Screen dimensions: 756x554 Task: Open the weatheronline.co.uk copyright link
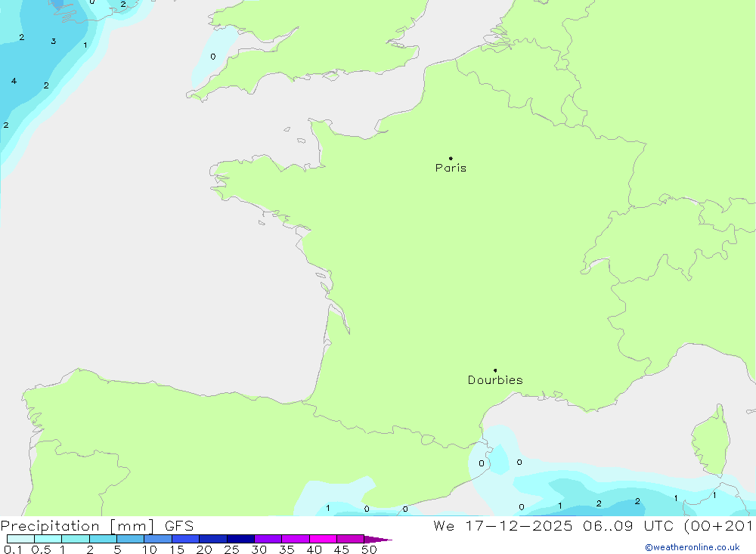point(692,547)
